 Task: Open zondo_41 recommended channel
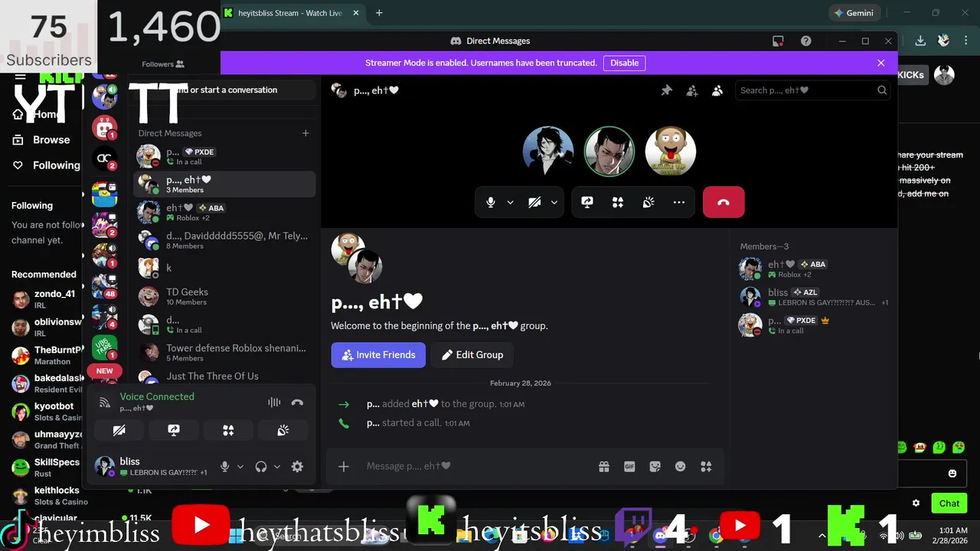click(44, 299)
